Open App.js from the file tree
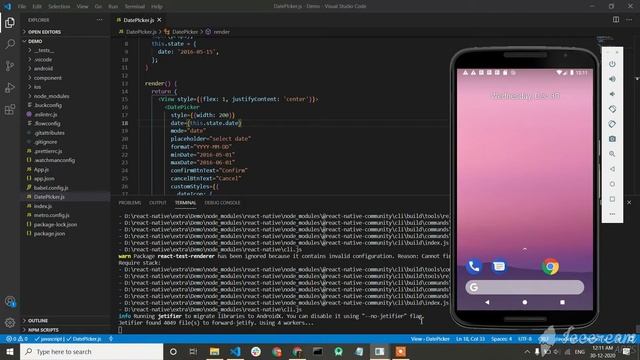Screen dimensions: 640x360 click(41, 169)
